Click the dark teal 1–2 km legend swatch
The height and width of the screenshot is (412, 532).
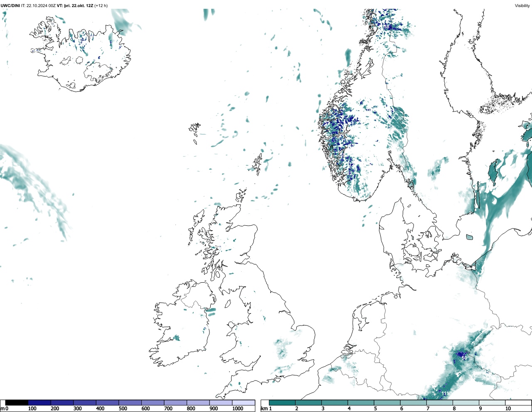pyautogui.click(x=282, y=402)
